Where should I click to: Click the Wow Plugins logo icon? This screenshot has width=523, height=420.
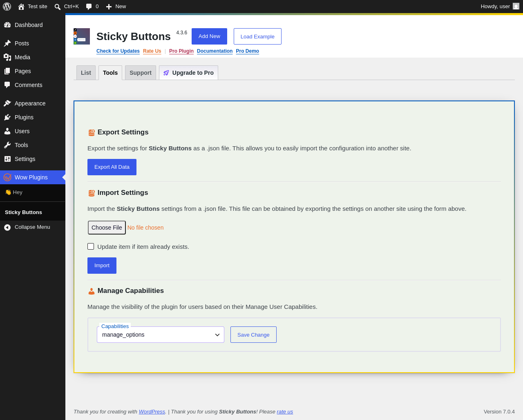click(7, 177)
